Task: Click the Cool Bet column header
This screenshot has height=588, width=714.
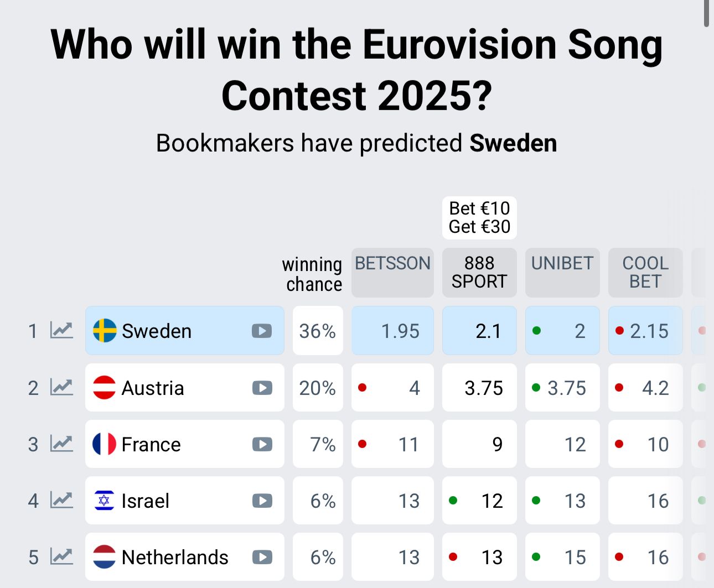Action: click(x=645, y=272)
